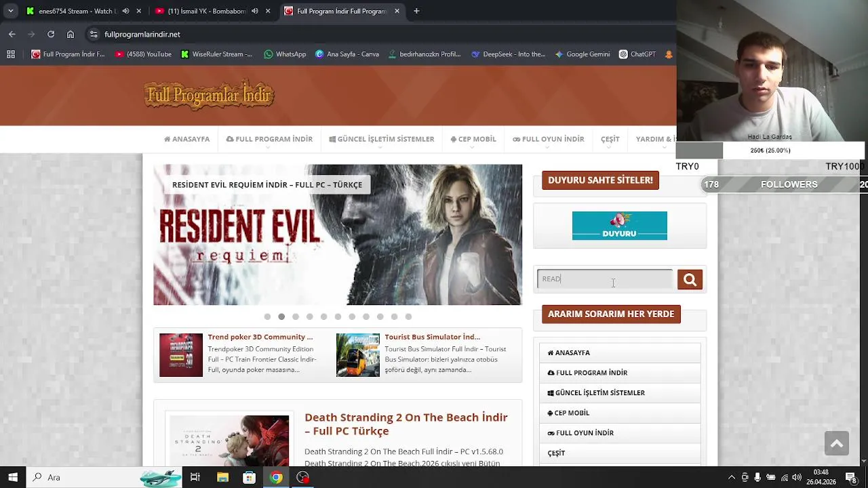The width and height of the screenshot is (868, 488).
Task: Open FULL PROGRAM İNDİR sidebar item
Action: point(620,373)
